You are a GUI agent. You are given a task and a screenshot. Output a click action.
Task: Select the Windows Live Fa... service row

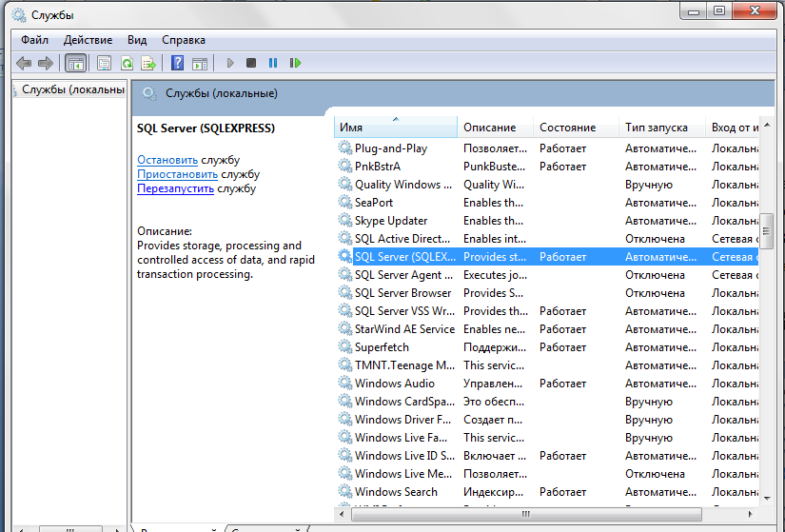click(x=547, y=437)
